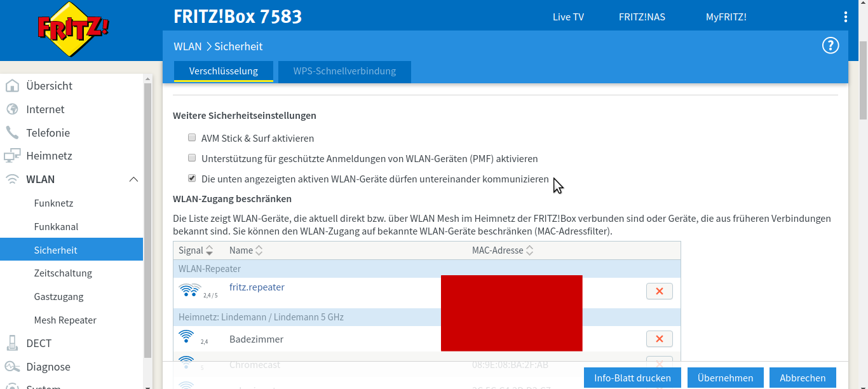Open the three-dot menu in the header
The width and height of the screenshot is (868, 389).
pos(845,17)
